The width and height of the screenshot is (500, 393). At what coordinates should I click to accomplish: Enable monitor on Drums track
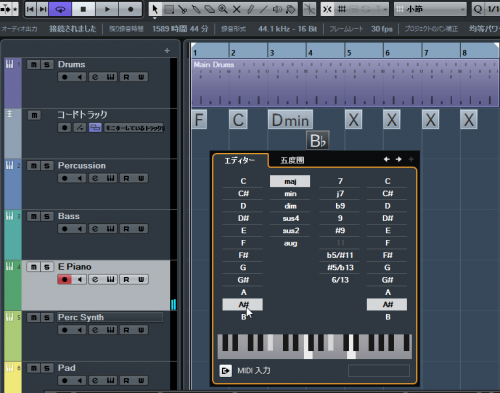coord(79,77)
